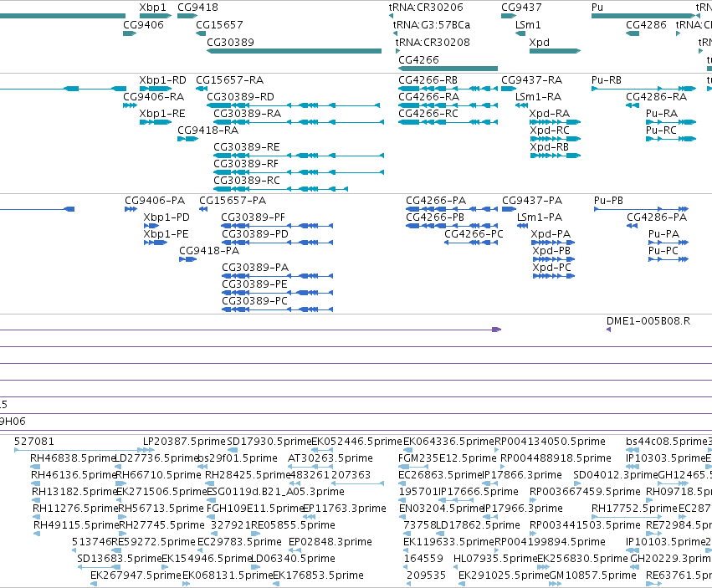Click the DME1-005B08.R feature label
Image resolution: width=712 pixels, height=588 pixels.
pos(648,321)
